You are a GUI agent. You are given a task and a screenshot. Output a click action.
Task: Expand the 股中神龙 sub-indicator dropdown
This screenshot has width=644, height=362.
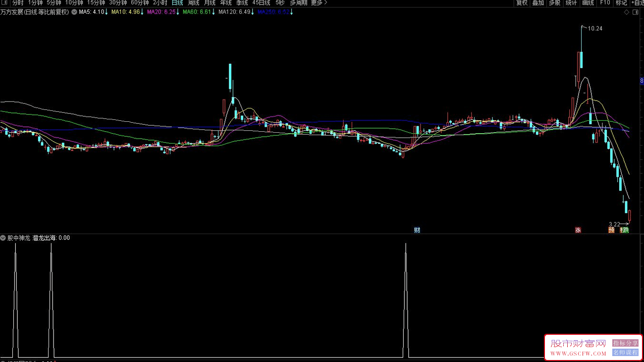[x=3, y=238]
